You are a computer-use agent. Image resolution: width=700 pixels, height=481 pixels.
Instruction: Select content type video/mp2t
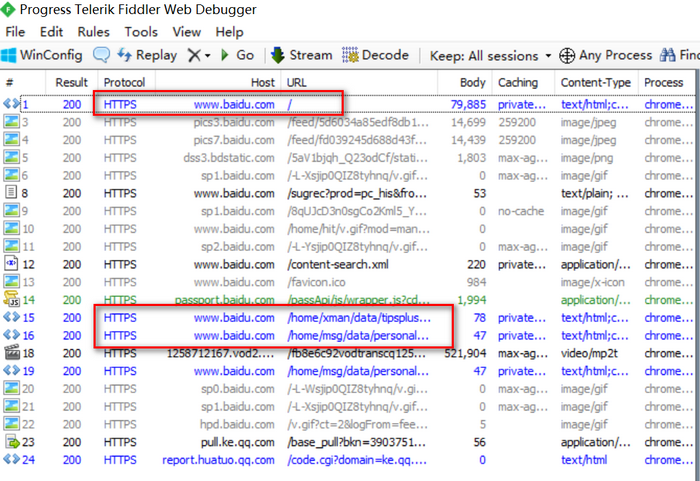pyautogui.click(x=589, y=353)
